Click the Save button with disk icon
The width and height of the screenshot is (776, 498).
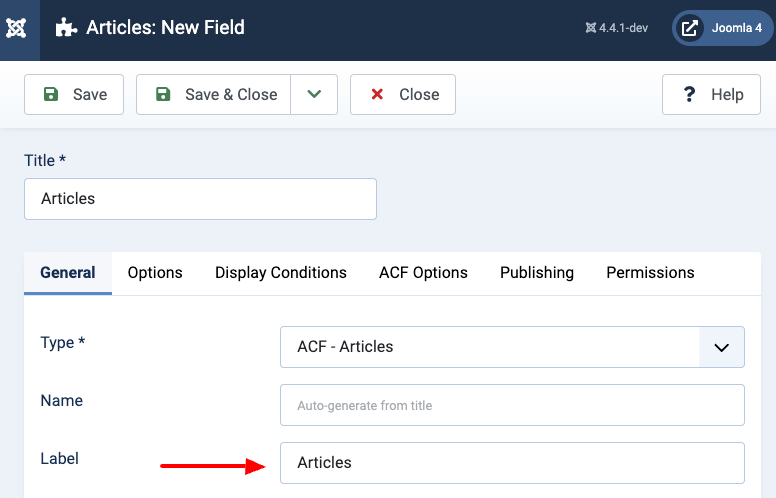[74, 94]
